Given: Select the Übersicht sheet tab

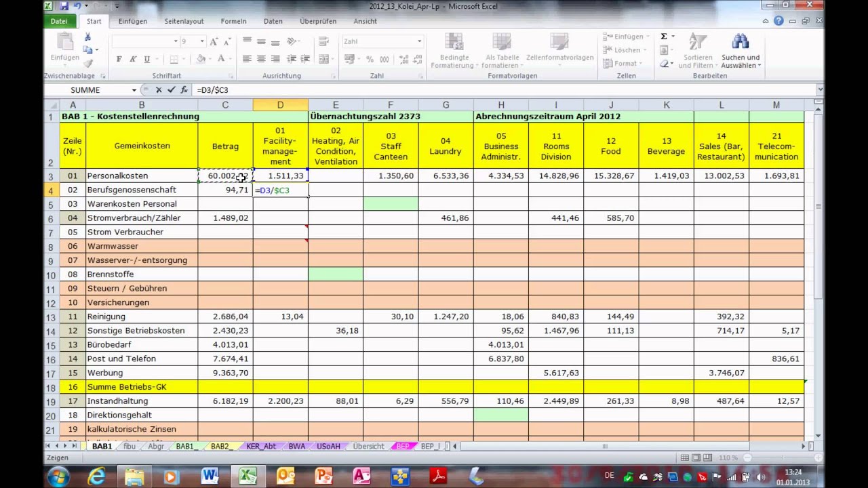Looking at the screenshot, I should pyautogui.click(x=368, y=447).
